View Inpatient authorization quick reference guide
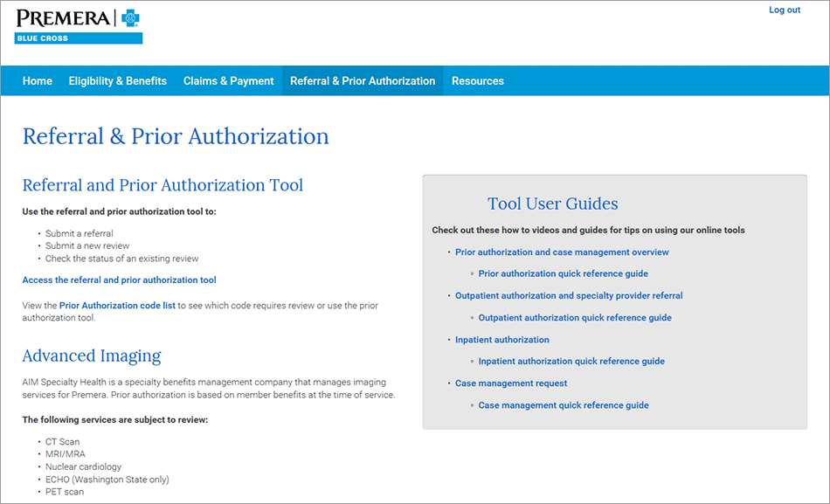The height and width of the screenshot is (504, 830). (x=571, y=362)
